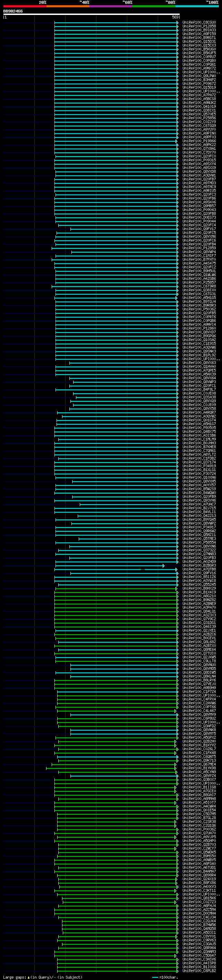Viewport: 222px width, 980px height.
Task: Select the UniRef100_B7KHE8 label
Action: click(199, 447)
